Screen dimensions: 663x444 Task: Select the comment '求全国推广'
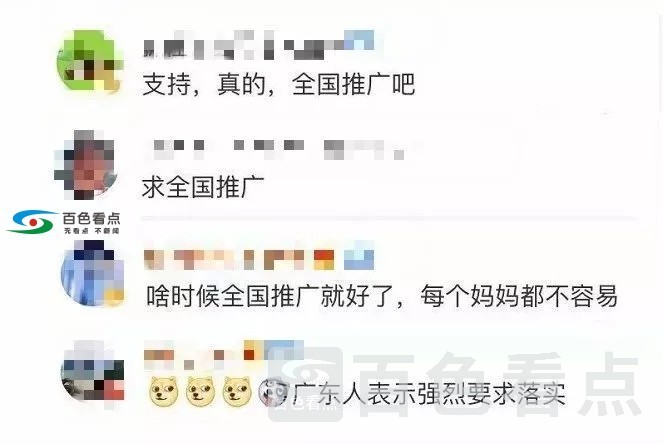[x=203, y=187]
